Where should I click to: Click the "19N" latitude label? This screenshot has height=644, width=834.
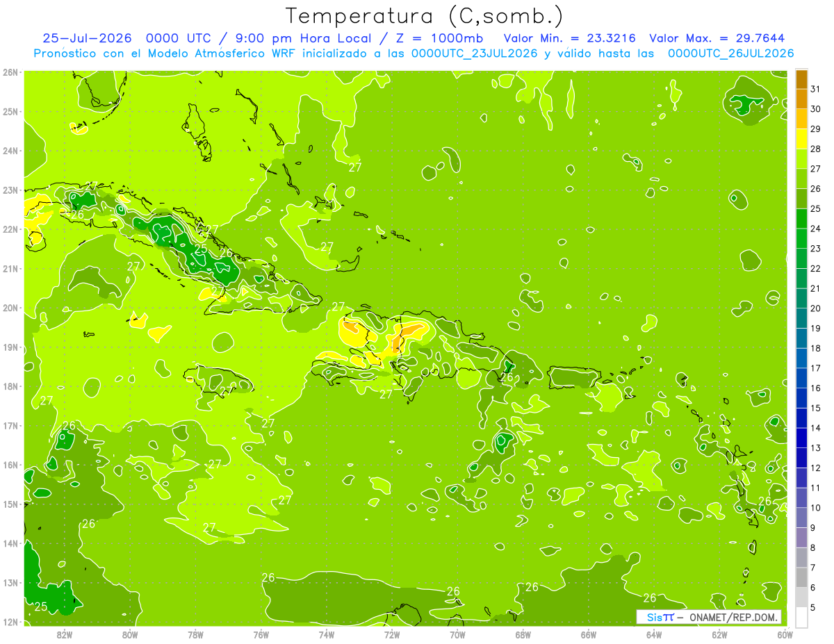(10, 347)
